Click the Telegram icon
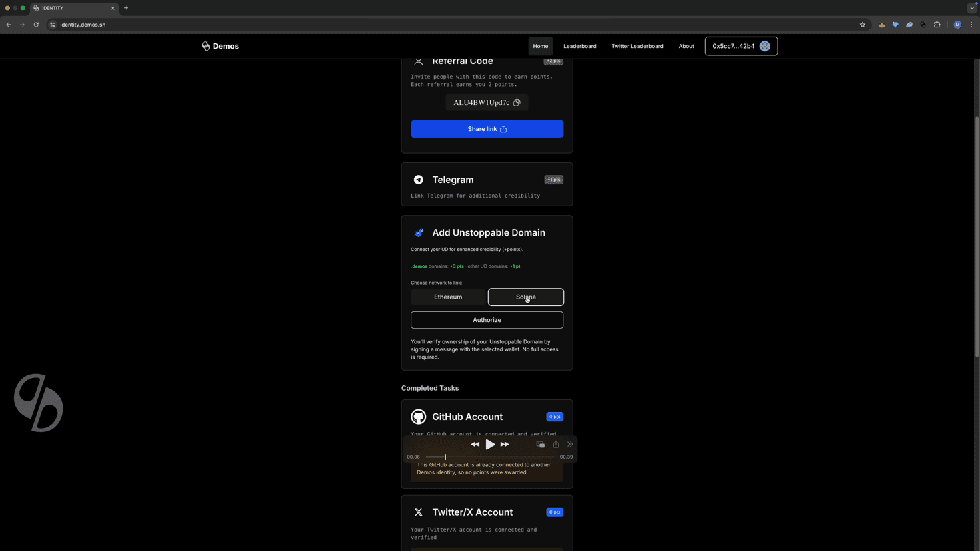This screenshot has width=980, height=551. click(x=419, y=180)
